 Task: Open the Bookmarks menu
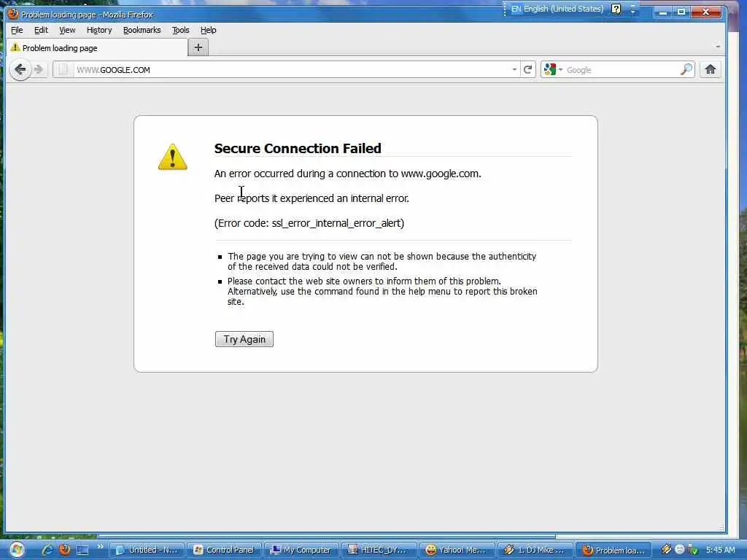[142, 30]
